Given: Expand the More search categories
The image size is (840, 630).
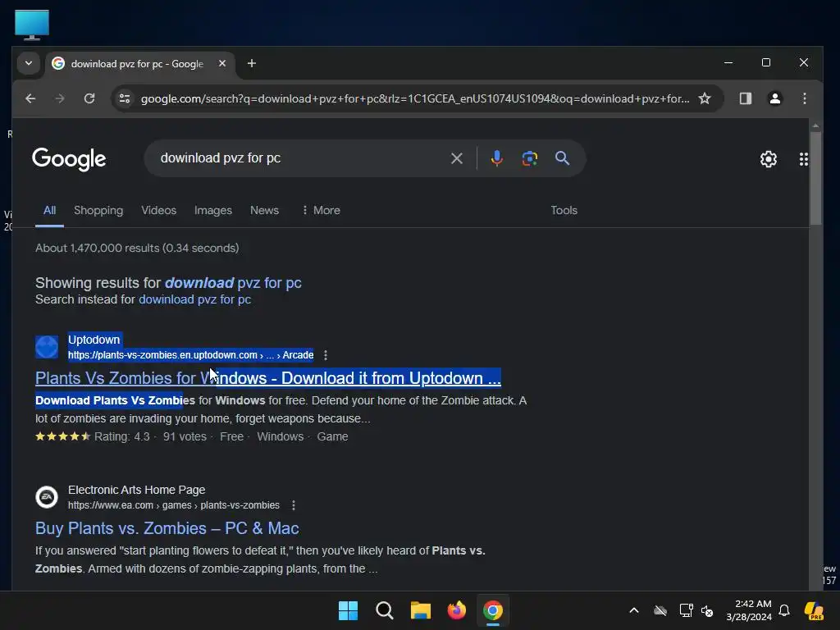Looking at the screenshot, I should coord(322,210).
